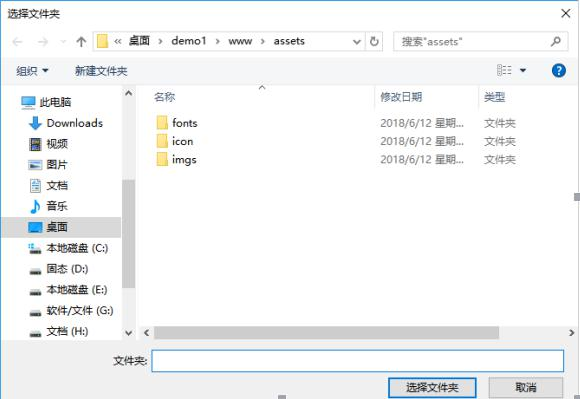The width and height of the screenshot is (580, 399).
Task: Click navigation pane scroll down arrow
Action: click(128, 333)
